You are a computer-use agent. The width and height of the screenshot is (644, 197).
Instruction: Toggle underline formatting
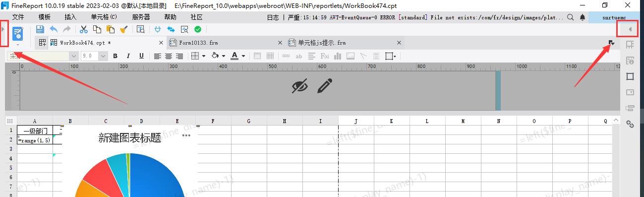[141, 56]
